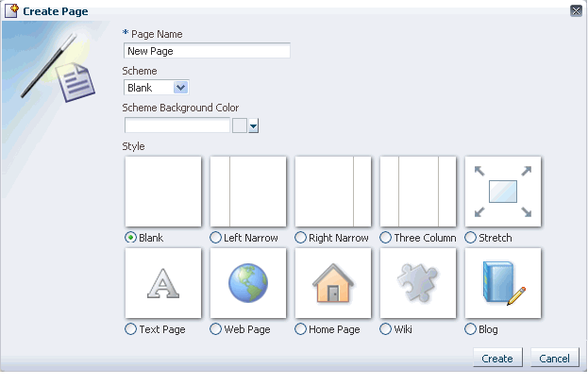588x385 pixels.
Task: Select the Stretch radio button
Action: pyautogui.click(x=471, y=238)
